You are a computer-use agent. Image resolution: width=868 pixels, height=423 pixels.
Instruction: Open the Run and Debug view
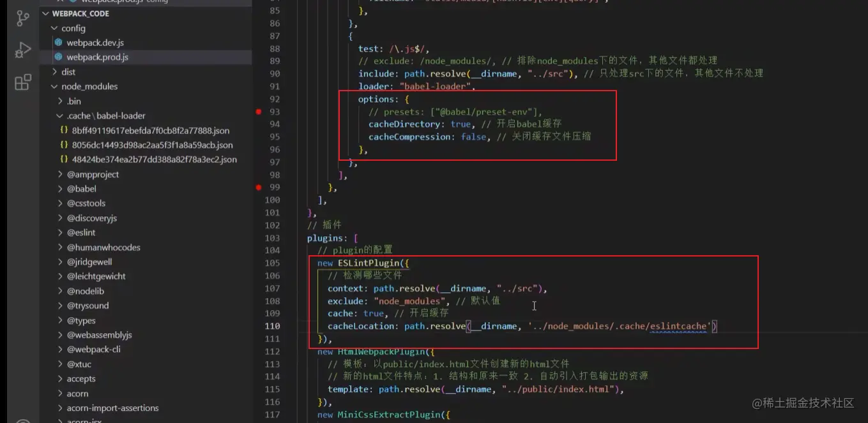(x=23, y=50)
